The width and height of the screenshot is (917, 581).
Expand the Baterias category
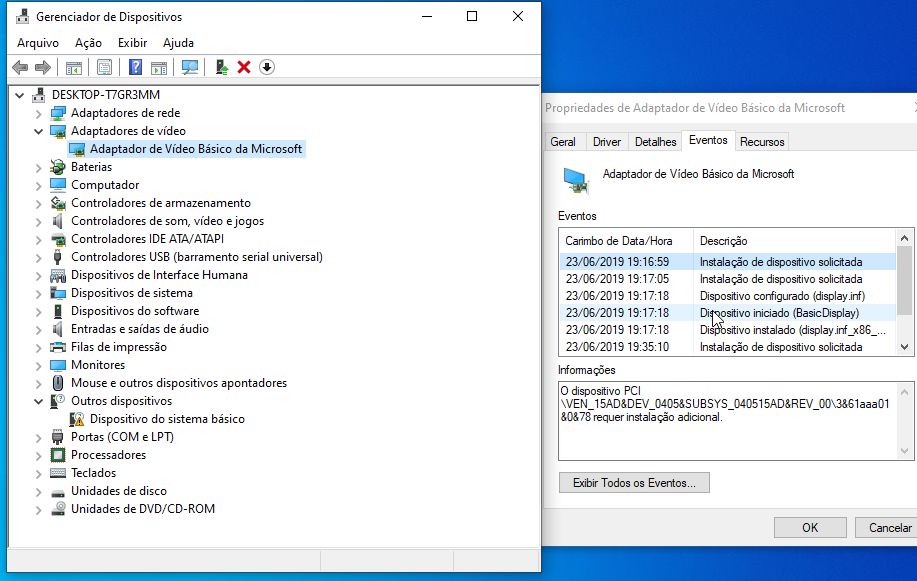[39, 168]
